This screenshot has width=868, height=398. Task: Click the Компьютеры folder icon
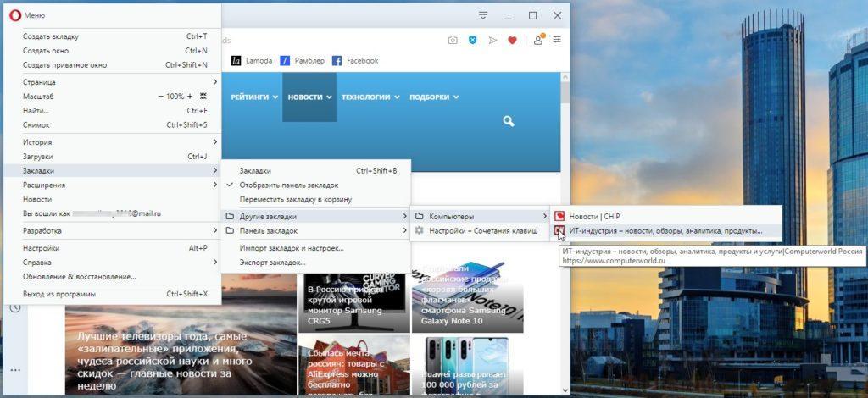pyautogui.click(x=420, y=216)
